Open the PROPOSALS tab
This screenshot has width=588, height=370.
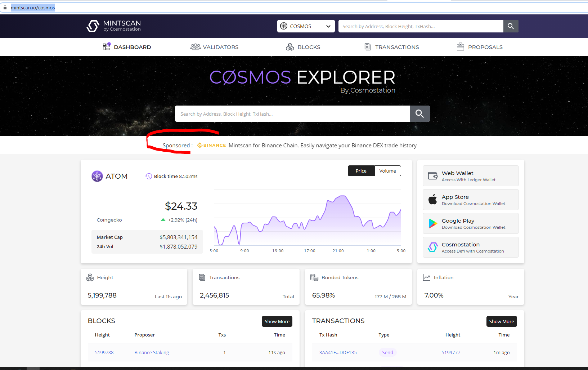pyautogui.click(x=480, y=47)
